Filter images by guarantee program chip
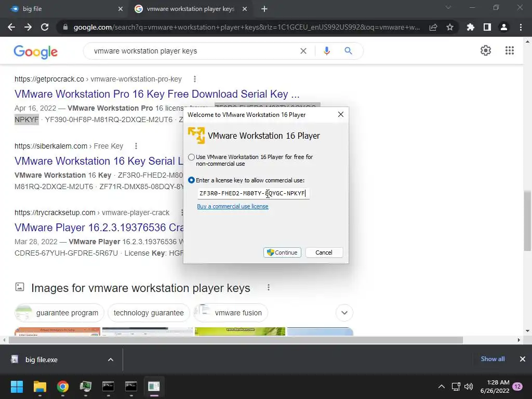532x399 pixels. tap(59, 312)
